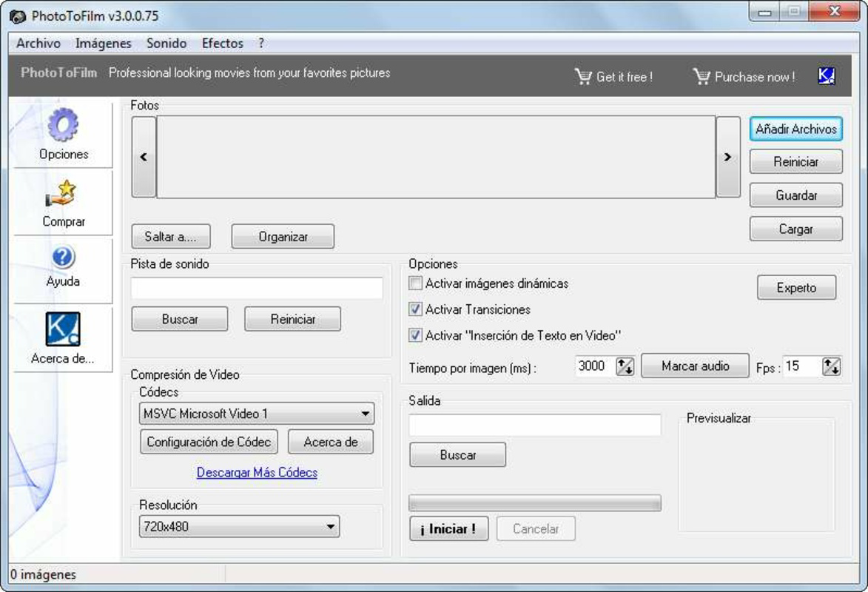The height and width of the screenshot is (592, 868).
Task: Toggle Activar "Inserción de Texto en Video" checkbox
Action: (415, 335)
